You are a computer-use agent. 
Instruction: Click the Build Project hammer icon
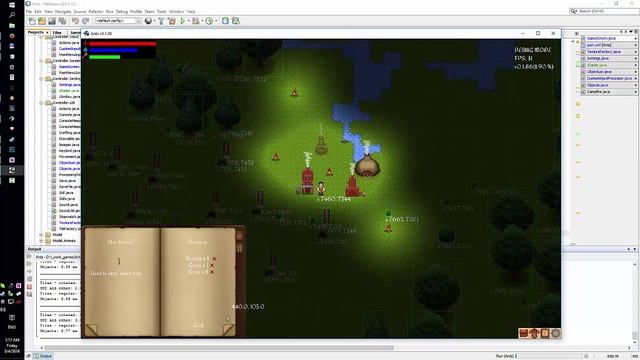pos(161,21)
